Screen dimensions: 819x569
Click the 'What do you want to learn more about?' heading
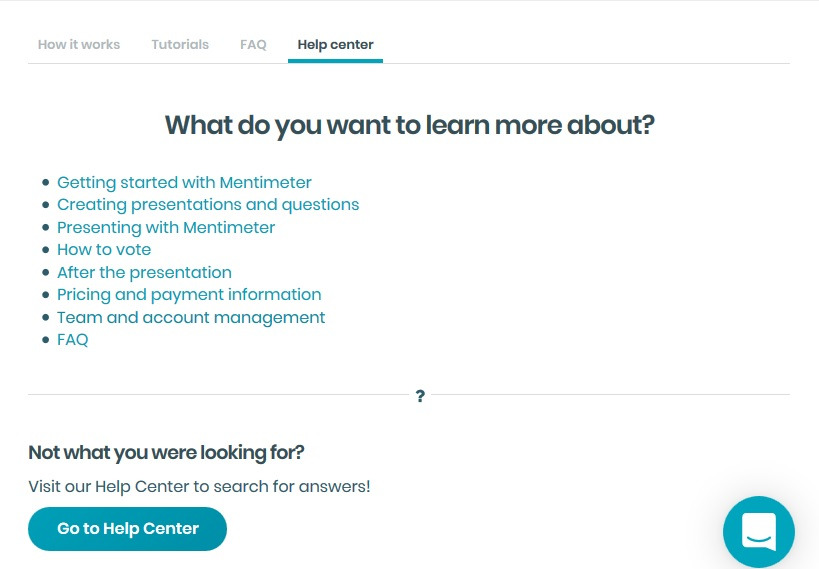click(x=409, y=125)
